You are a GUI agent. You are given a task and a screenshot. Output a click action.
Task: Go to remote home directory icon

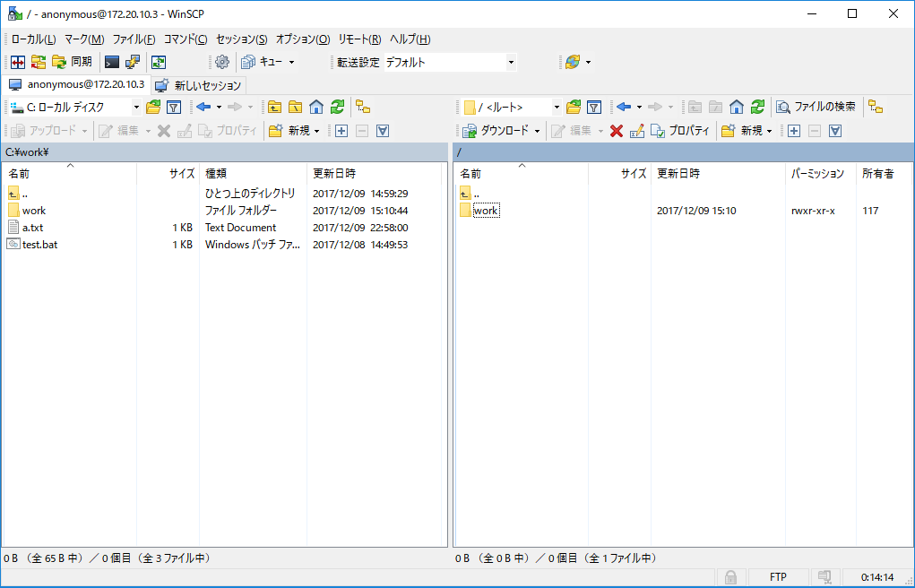(x=737, y=107)
